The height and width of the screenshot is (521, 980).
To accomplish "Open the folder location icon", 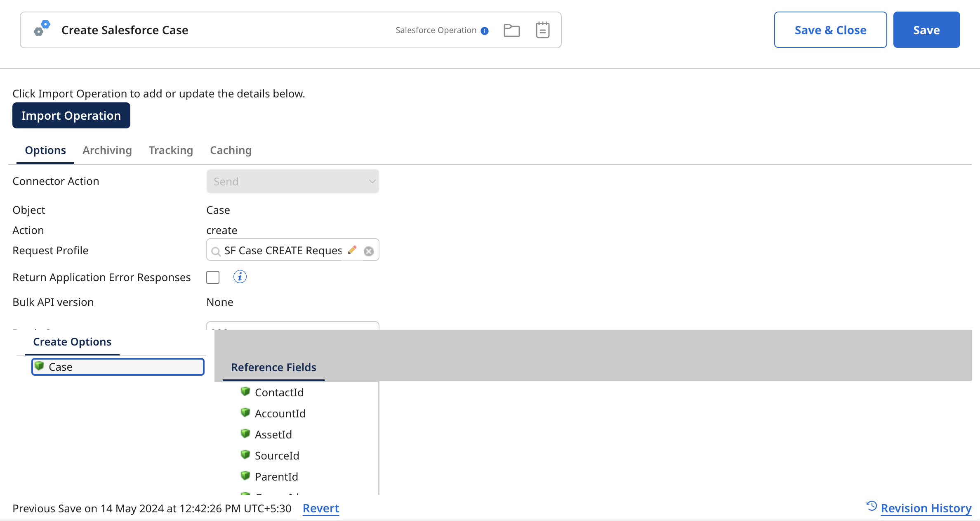I will click(x=511, y=30).
